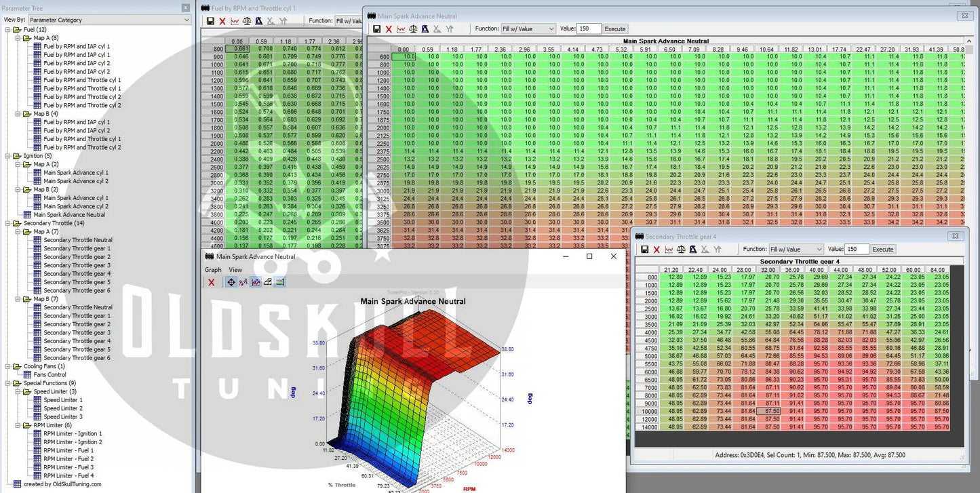
Task: Toggle the crosshair target button in graph toolbar
Action: click(231, 282)
